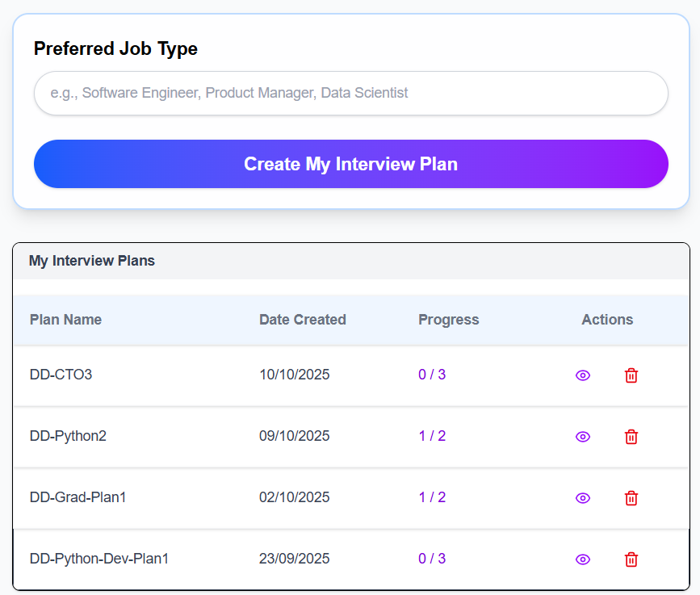Trash the DD-Python-Dev-Plan1 plan

tap(631, 559)
